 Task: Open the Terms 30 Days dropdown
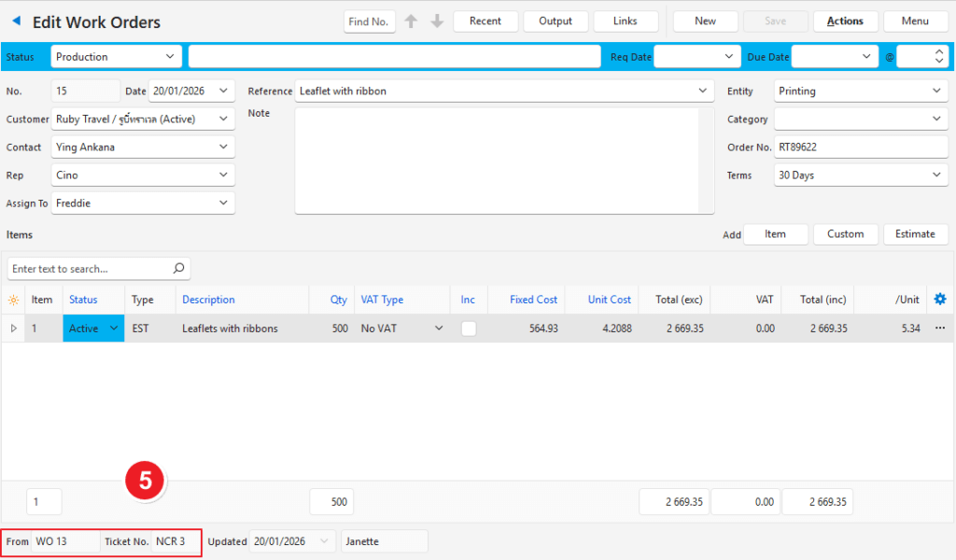pyautogui.click(x=936, y=175)
